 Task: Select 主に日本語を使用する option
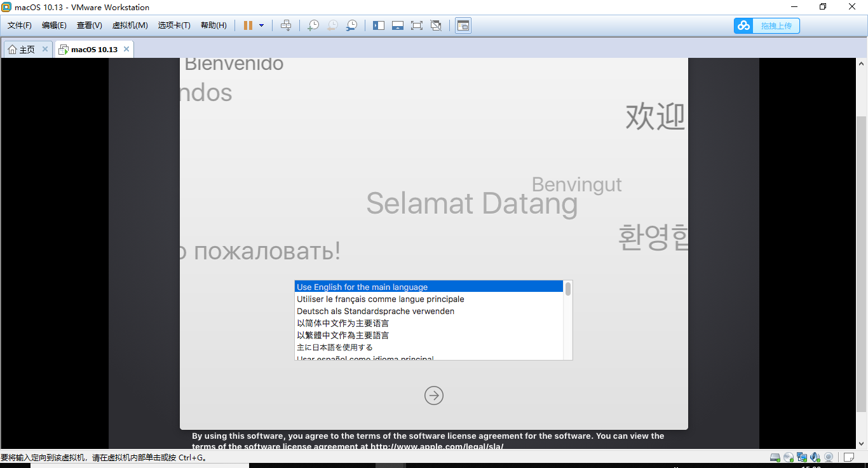coord(429,348)
